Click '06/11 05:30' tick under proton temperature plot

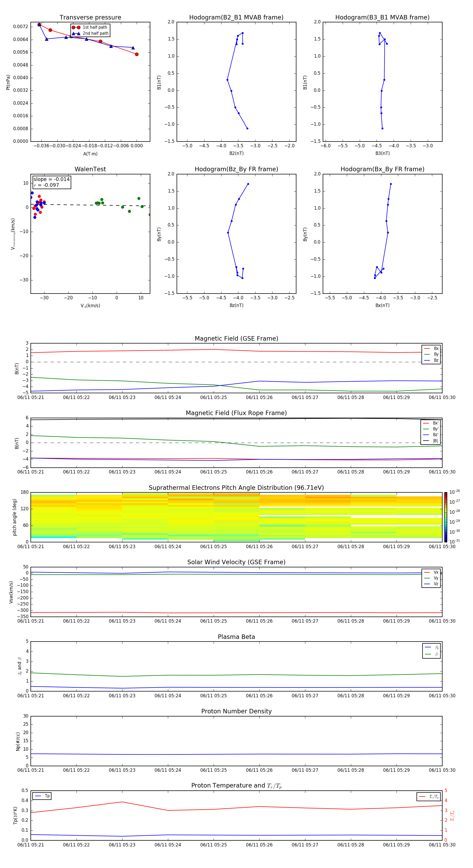[442, 845]
